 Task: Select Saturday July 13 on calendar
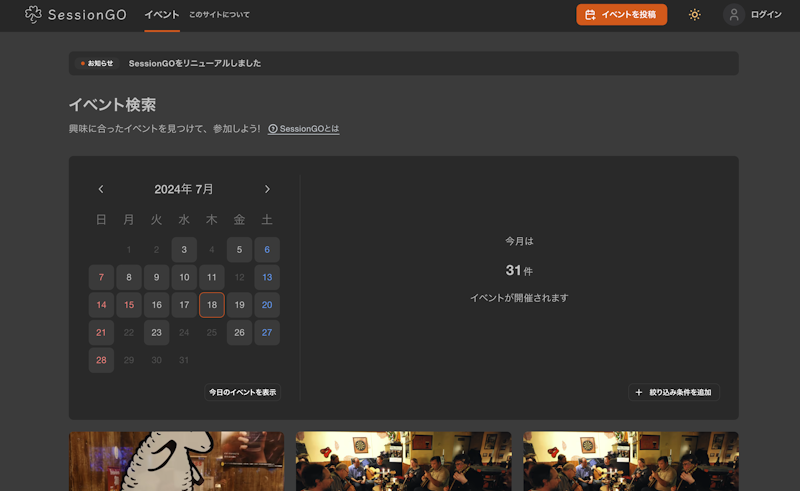coord(267,277)
